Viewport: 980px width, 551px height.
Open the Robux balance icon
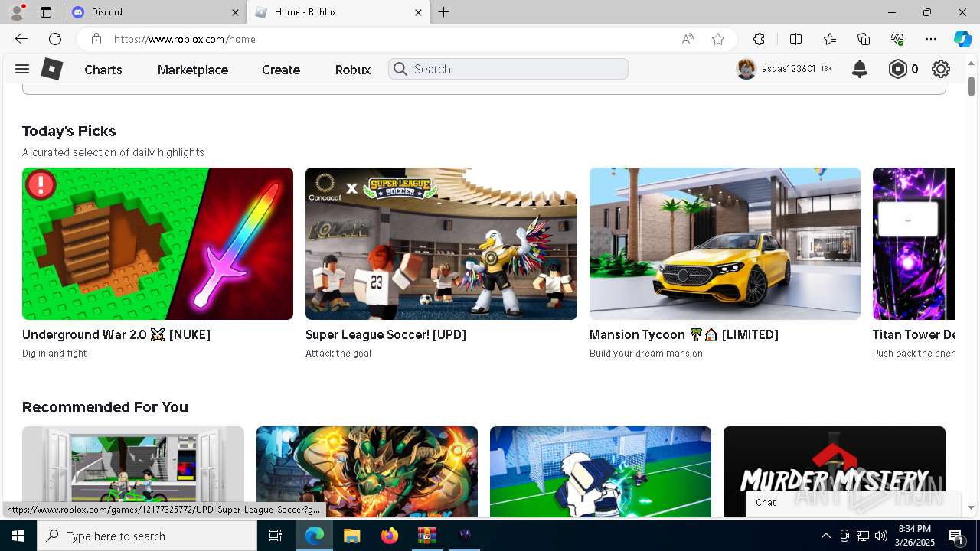(x=897, y=69)
